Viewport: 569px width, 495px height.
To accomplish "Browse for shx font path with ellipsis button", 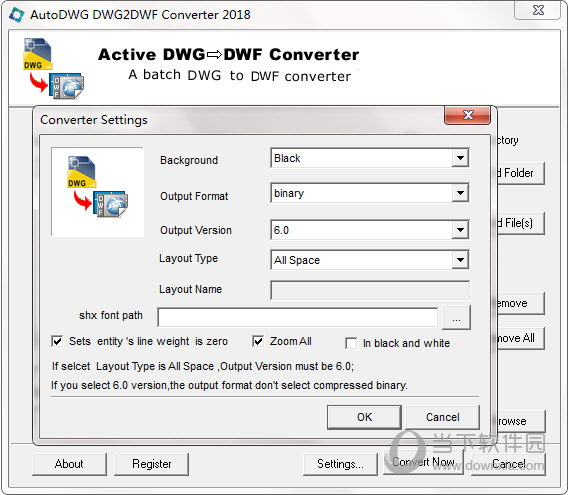I will coord(457,318).
